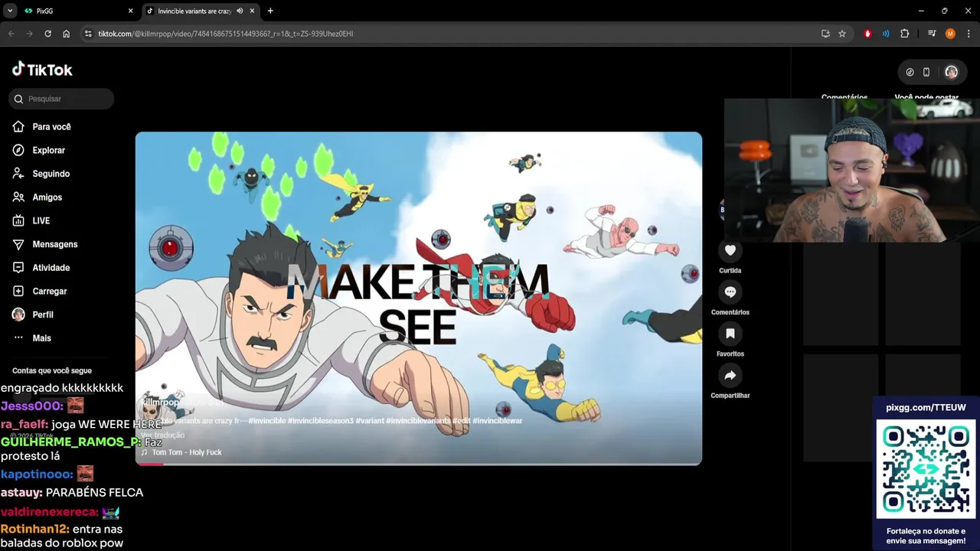Open Chrome profile M avatar
Viewport: 980px width, 551px height.
point(950,34)
